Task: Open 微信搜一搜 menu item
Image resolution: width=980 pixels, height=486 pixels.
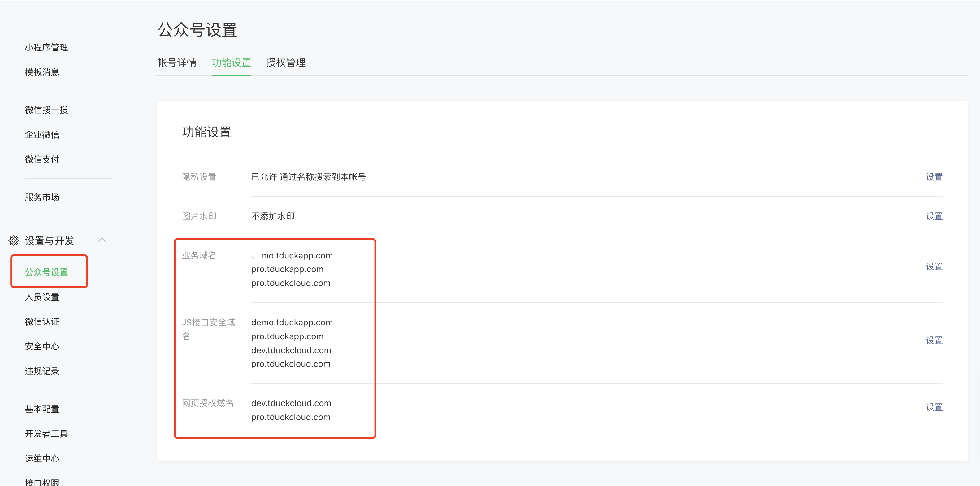Action: (x=46, y=110)
